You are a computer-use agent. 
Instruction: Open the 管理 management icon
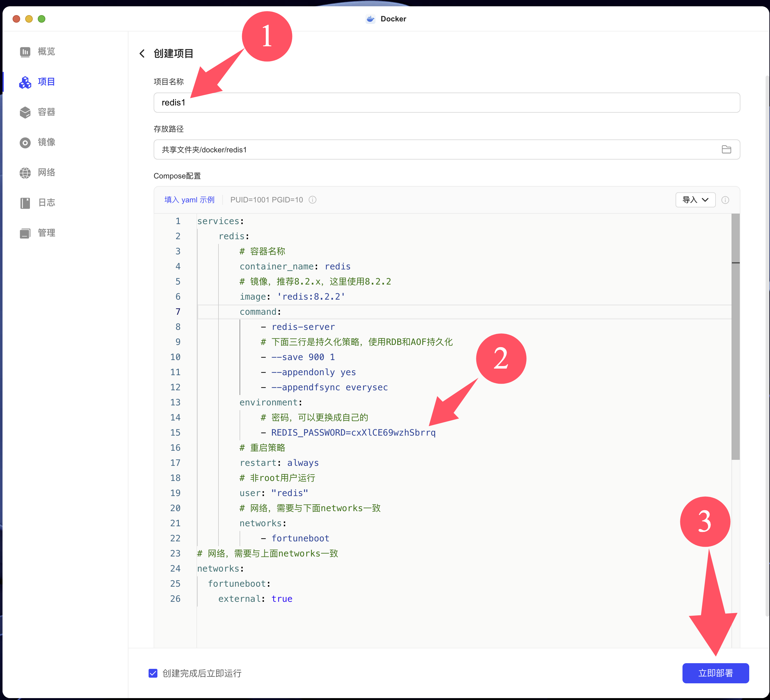(25, 233)
